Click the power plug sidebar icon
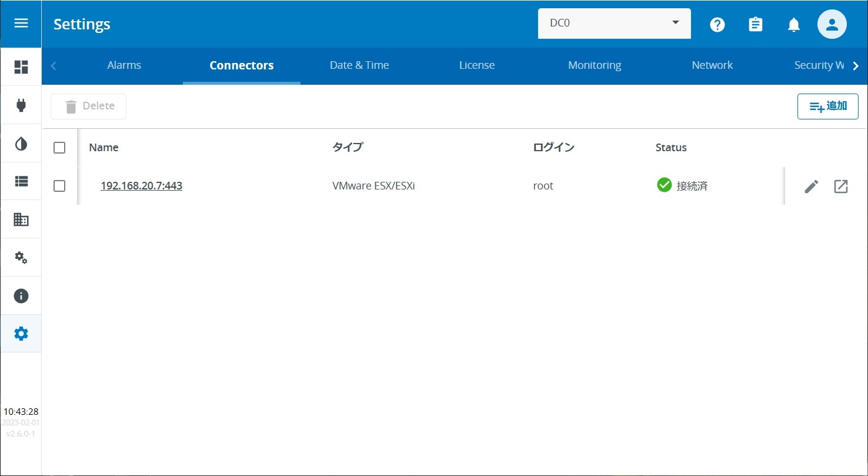 (21, 105)
